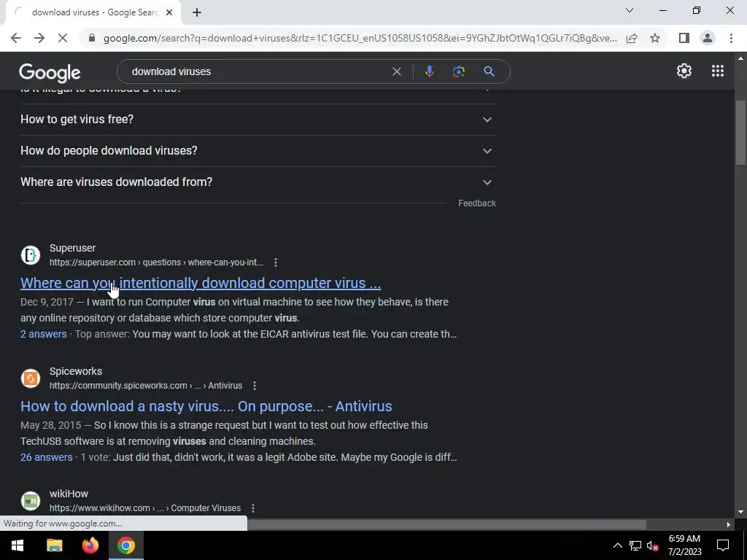This screenshot has height=560, width=747.
Task: Go to Google home via the logo
Action: click(50, 73)
